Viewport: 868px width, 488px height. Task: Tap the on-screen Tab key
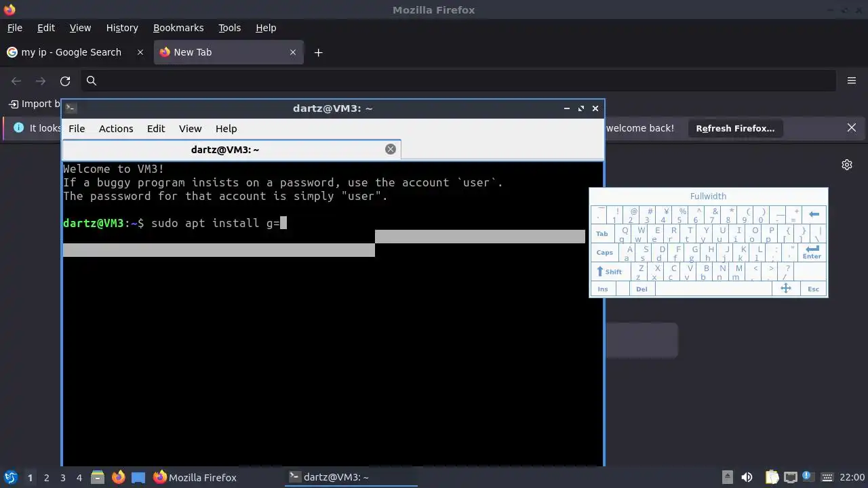(602, 234)
